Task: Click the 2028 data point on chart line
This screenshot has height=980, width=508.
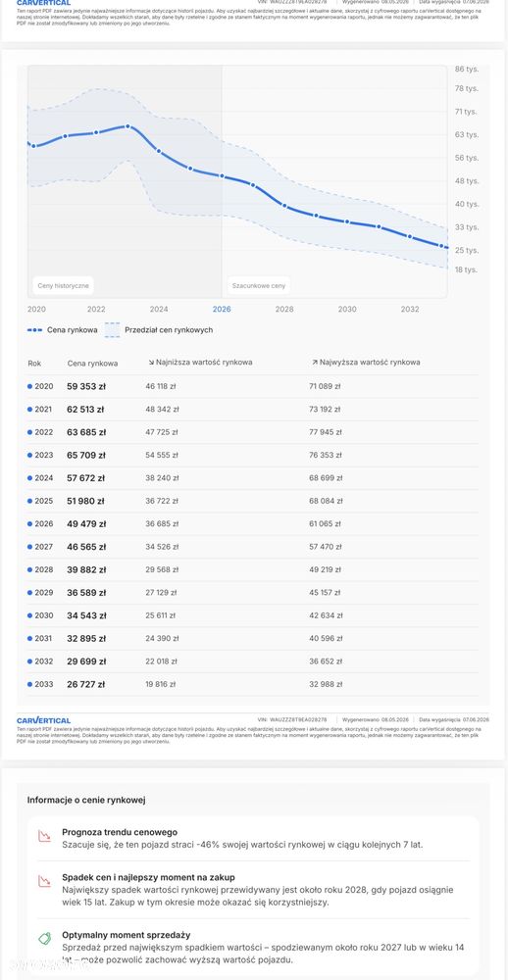Action: click(x=284, y=205)
